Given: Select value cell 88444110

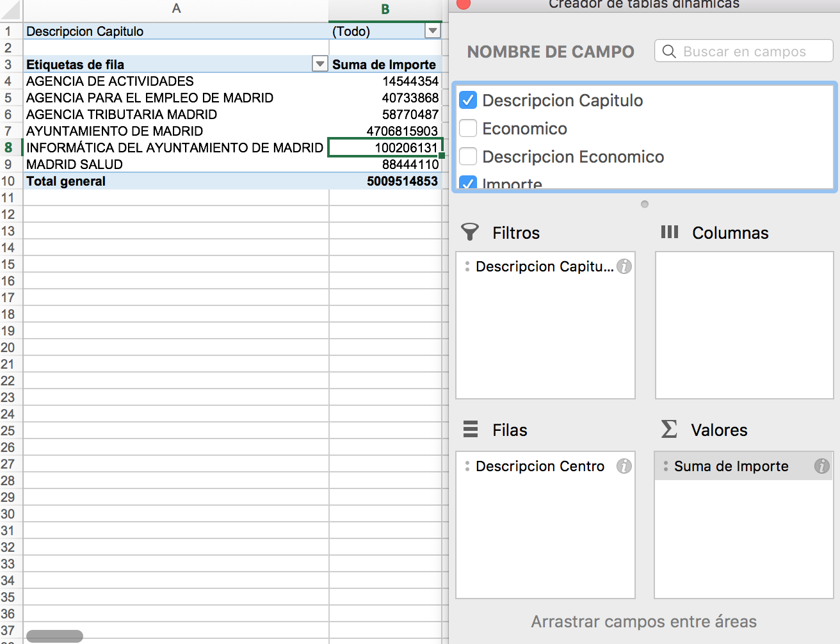Looking at the screenshot, I should [385, 164].
